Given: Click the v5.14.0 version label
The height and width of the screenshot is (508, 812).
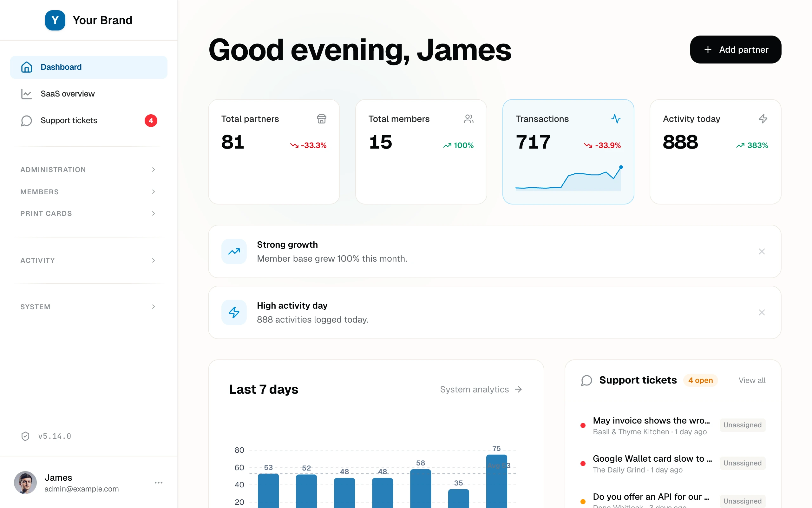Looking at the screenshot, I should pyautogui.click(x=55, y=436).
